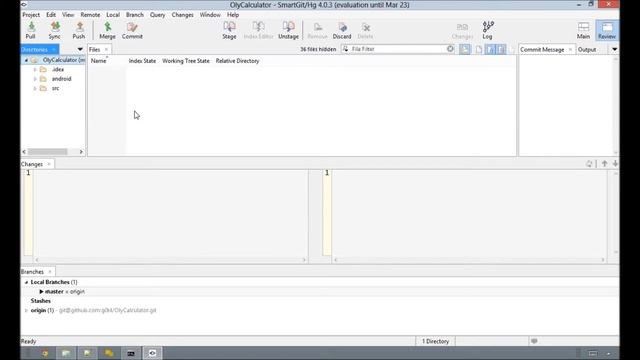Viewport: 640px width, 360px height.
Task: Close the Changes panel tab
Action: (49, 164)
